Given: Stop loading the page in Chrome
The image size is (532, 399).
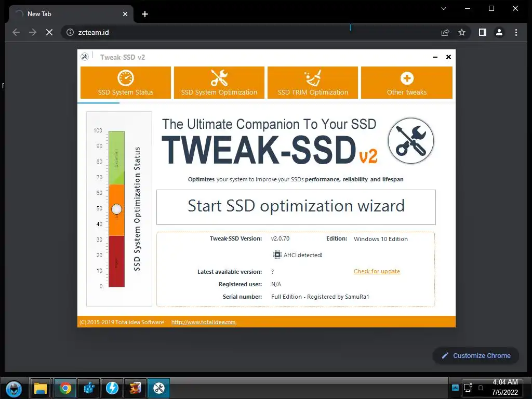Looking at the screenshot, I should [x=49, y=32].
